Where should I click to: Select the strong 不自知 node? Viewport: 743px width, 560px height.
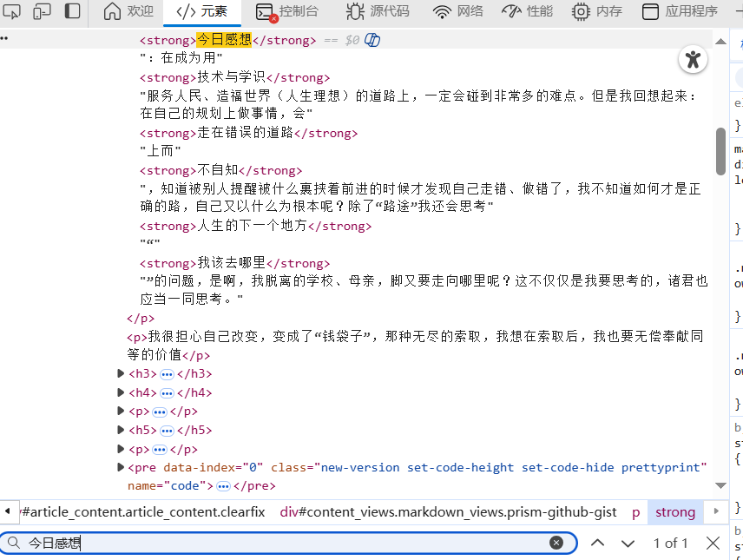(220, 170)
